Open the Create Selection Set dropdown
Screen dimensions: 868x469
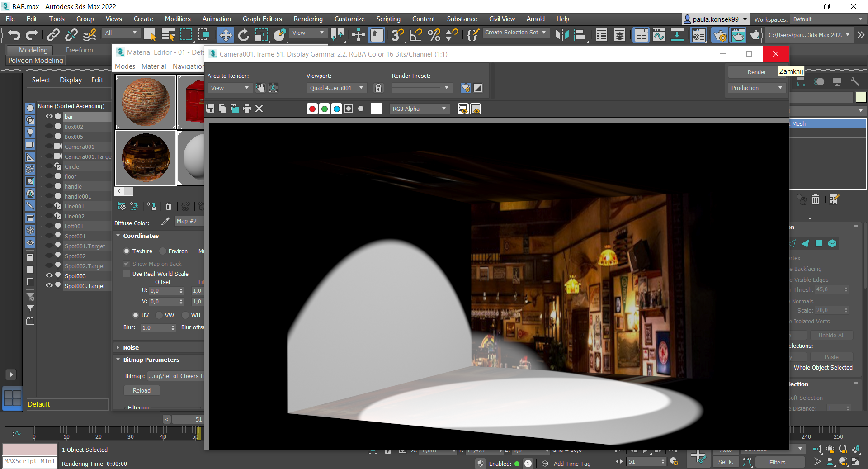pyautogui.click(x=515, y=33)
